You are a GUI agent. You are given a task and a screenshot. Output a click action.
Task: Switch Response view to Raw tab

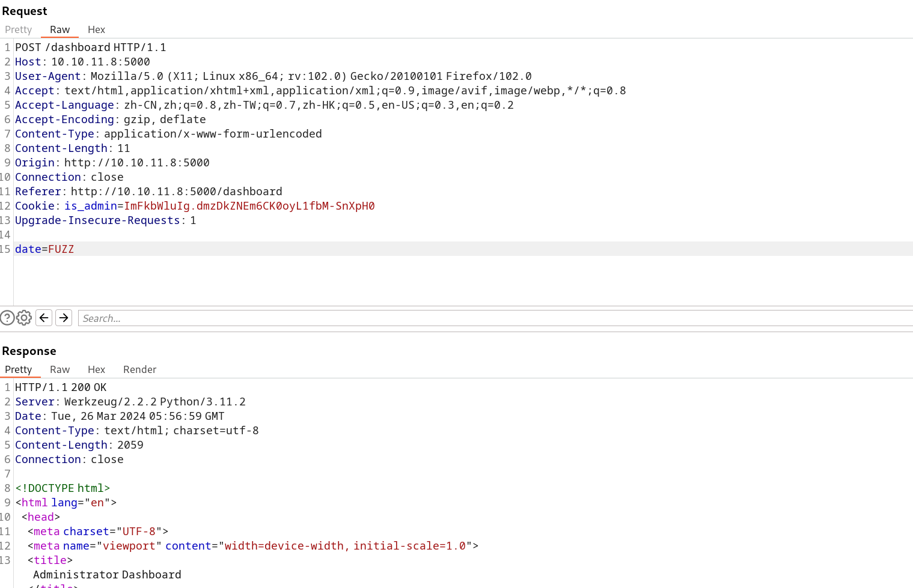tap(60, 369)
